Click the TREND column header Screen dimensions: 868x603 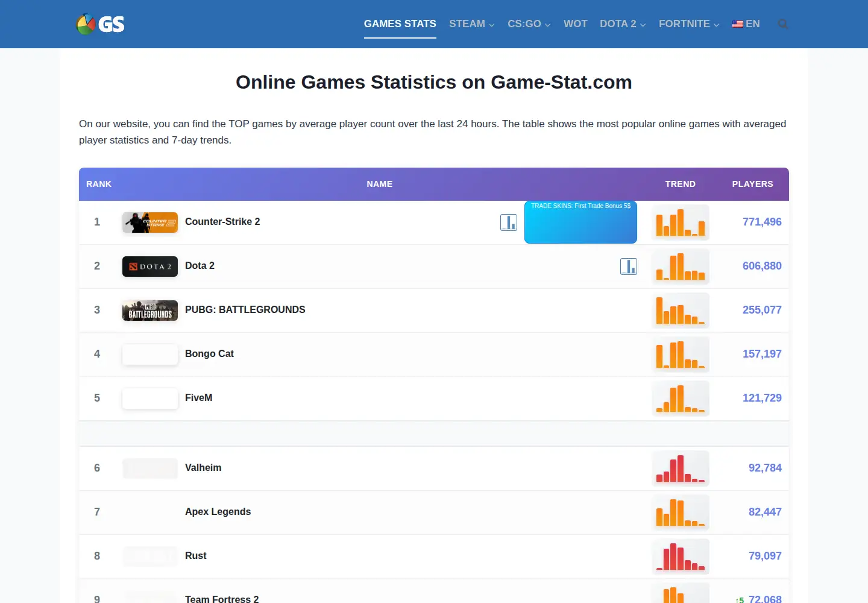(x=681, y=184)
